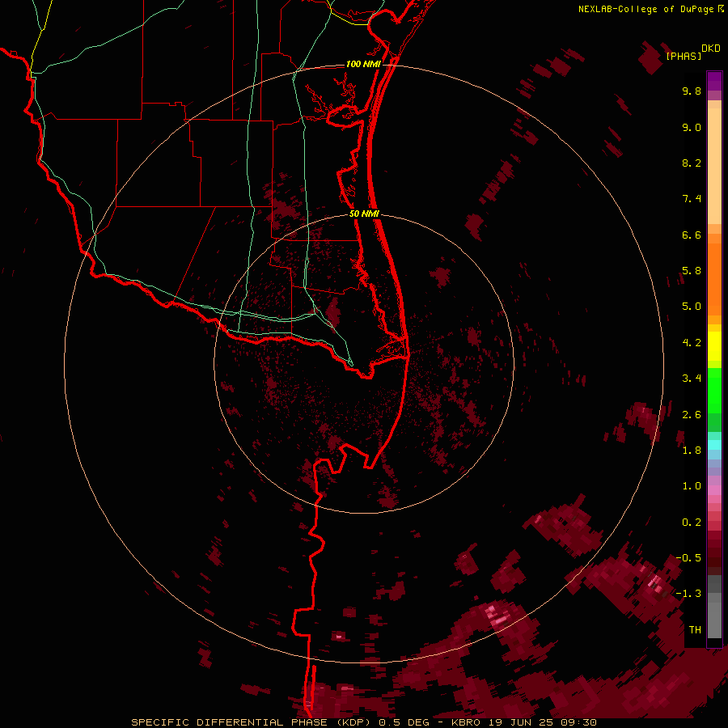Pick the yellow color bar segment
728x728 pixels.
[x=714, y=346]
